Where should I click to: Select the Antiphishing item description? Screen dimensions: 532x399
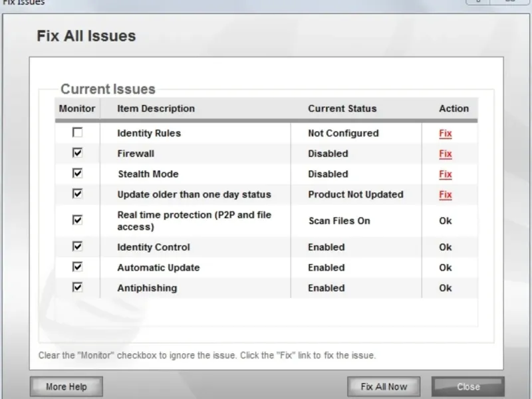tap(147, 288)
